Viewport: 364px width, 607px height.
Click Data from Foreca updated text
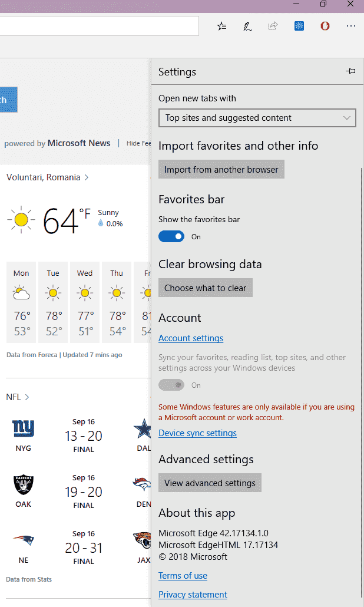64,355
